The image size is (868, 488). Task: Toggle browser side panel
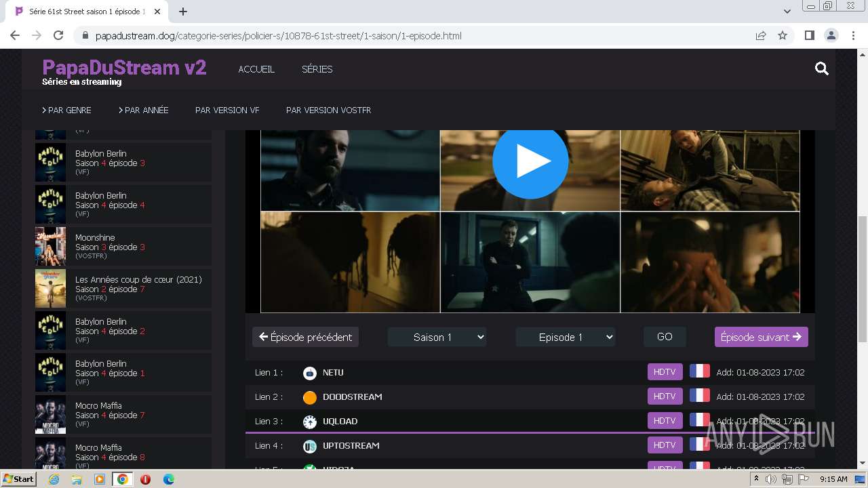(x=809, y=35)
